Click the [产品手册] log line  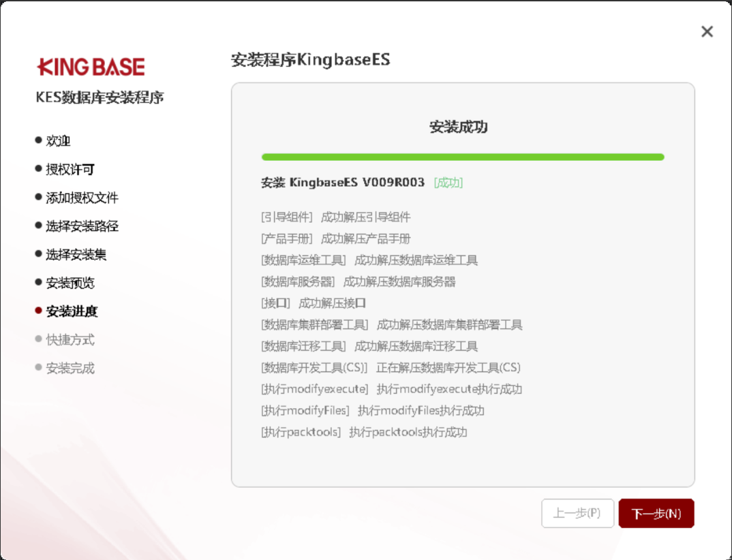[335, 238]
